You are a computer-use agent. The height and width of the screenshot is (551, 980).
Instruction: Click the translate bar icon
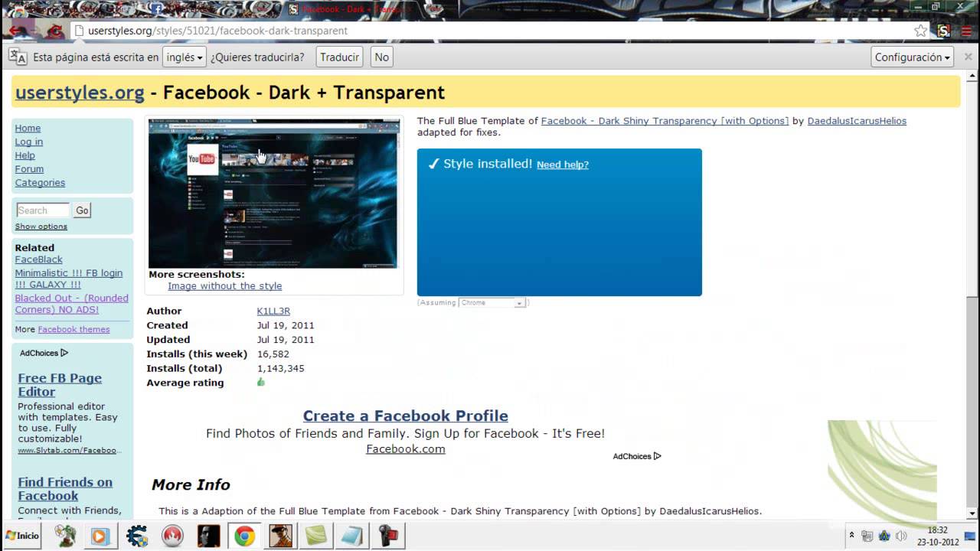(x=18, y=57)
